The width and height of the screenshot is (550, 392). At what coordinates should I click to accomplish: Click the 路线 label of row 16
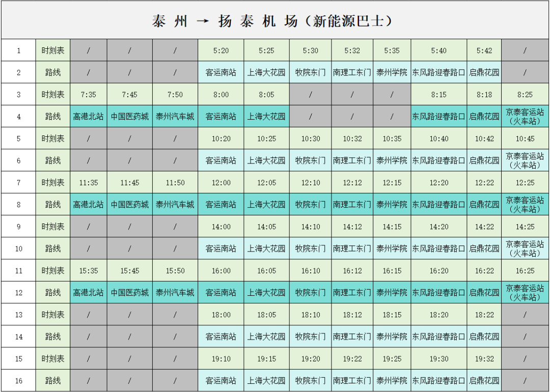tap(52, 380)
